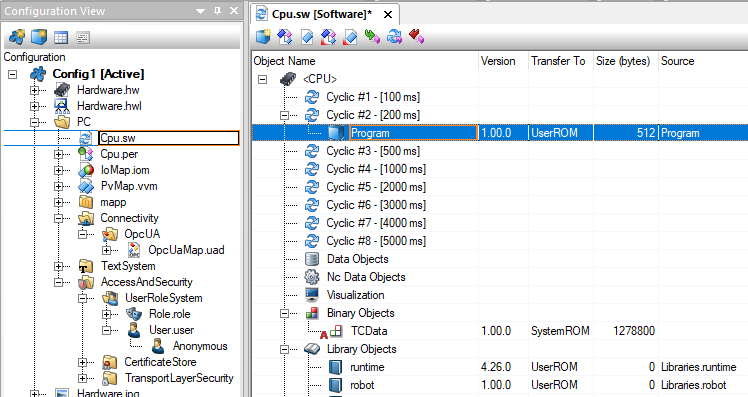The image size is (748, 397).
Task: Collapse the Connectivity folder
Action: (x=58, y=218)
